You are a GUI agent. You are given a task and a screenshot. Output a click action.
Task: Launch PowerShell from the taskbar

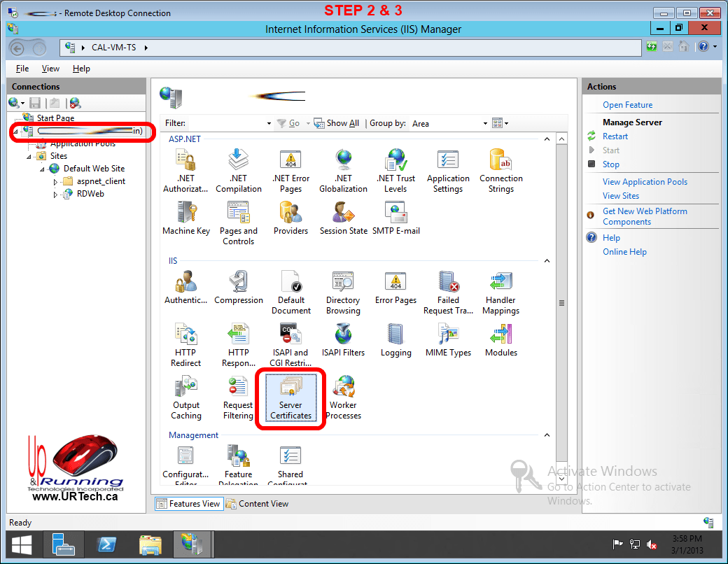click(x=106, y=544)
